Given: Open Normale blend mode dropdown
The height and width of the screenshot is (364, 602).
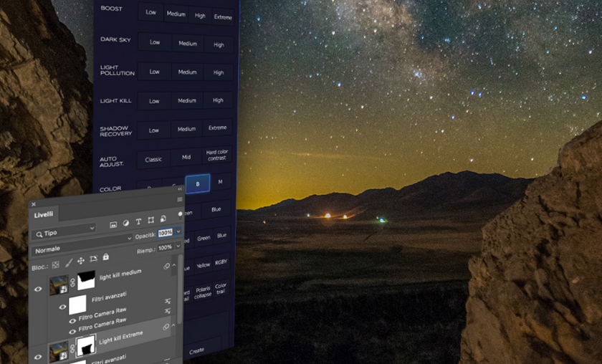Looking at the screenshot, I should point(82,245).
